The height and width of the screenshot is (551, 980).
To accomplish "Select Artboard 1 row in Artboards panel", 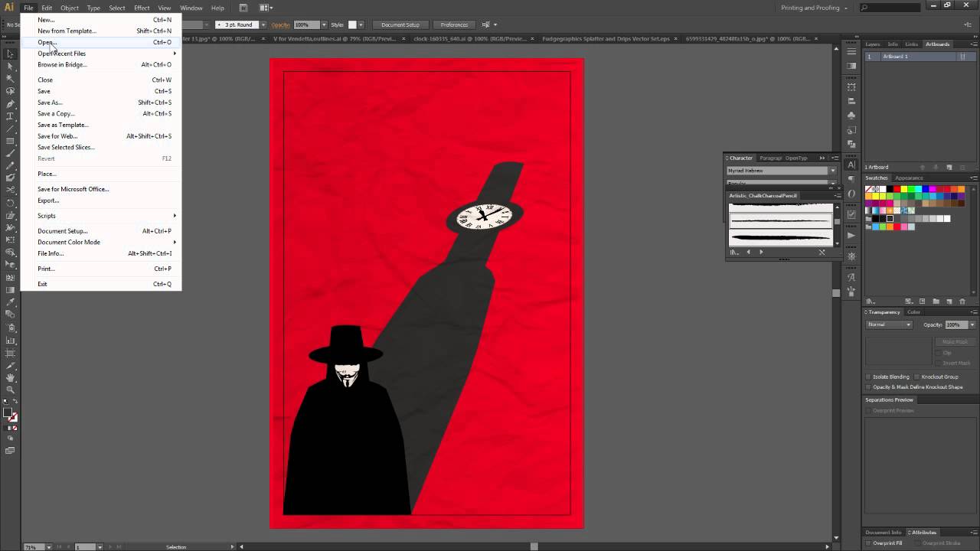I will [920, 57].
